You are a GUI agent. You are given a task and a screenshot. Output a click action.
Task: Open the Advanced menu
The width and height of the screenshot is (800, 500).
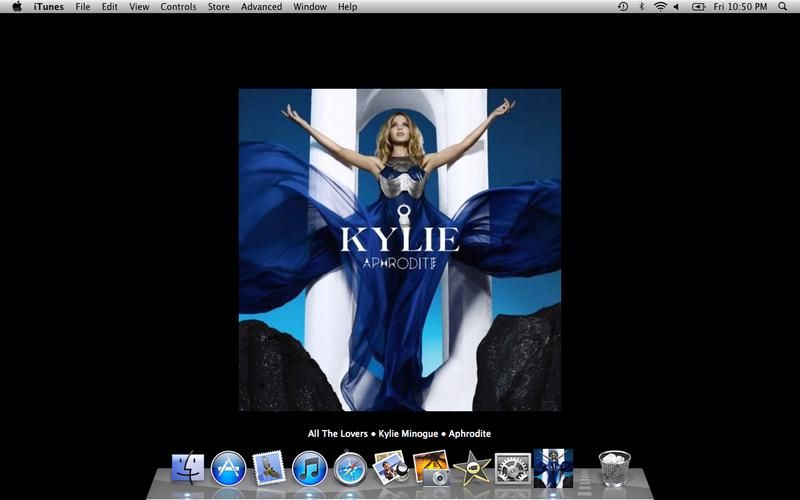point(261,7)
